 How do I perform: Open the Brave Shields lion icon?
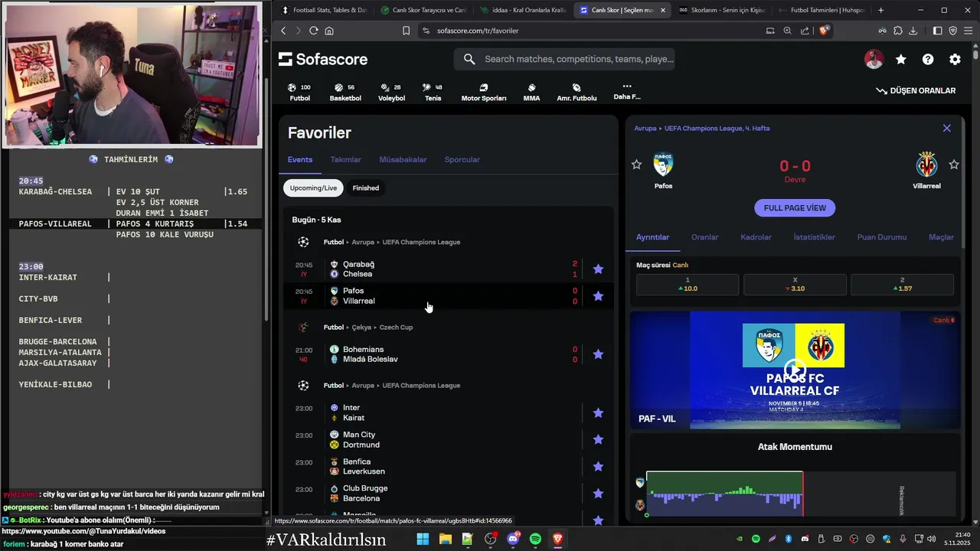(x=824, y=31)
